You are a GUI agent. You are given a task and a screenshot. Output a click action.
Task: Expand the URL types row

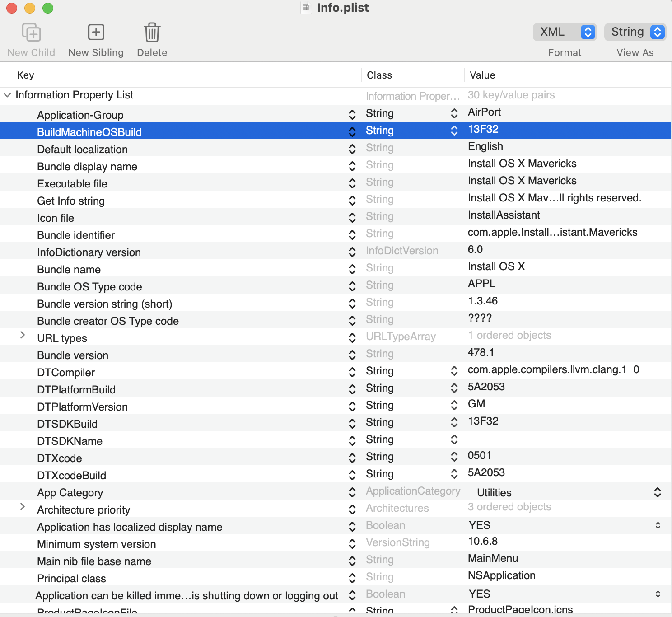point(22,335)
